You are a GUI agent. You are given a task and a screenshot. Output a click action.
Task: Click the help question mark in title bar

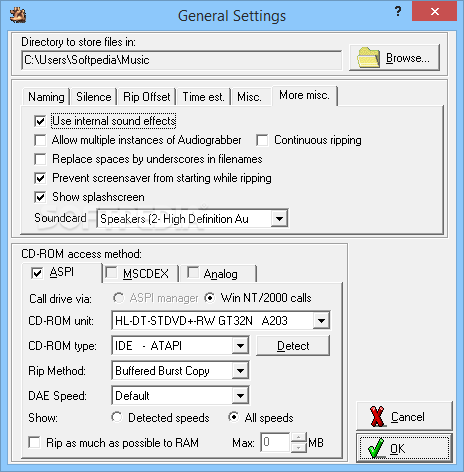(398, 12)
